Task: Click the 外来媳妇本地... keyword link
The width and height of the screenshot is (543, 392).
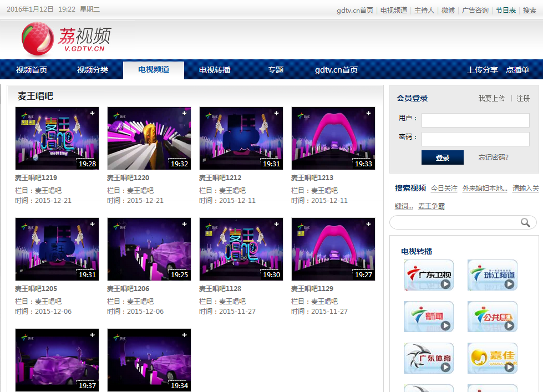Action: point(485,189)
